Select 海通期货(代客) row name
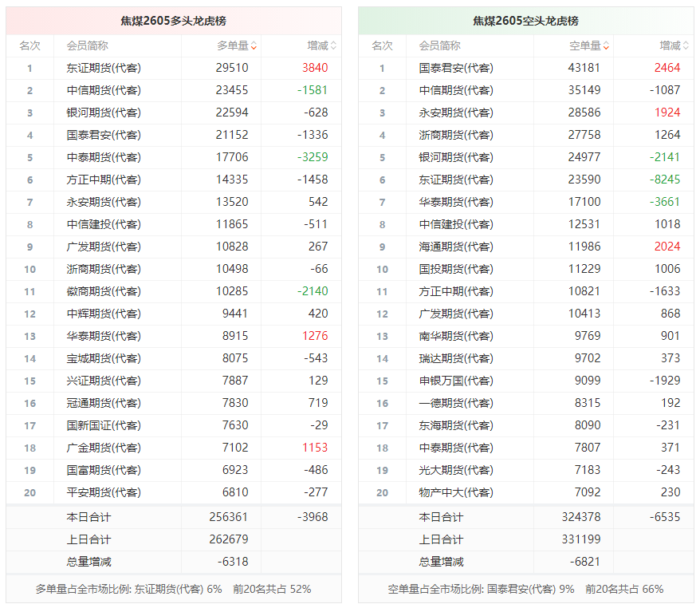 click(x=456, y=247)
